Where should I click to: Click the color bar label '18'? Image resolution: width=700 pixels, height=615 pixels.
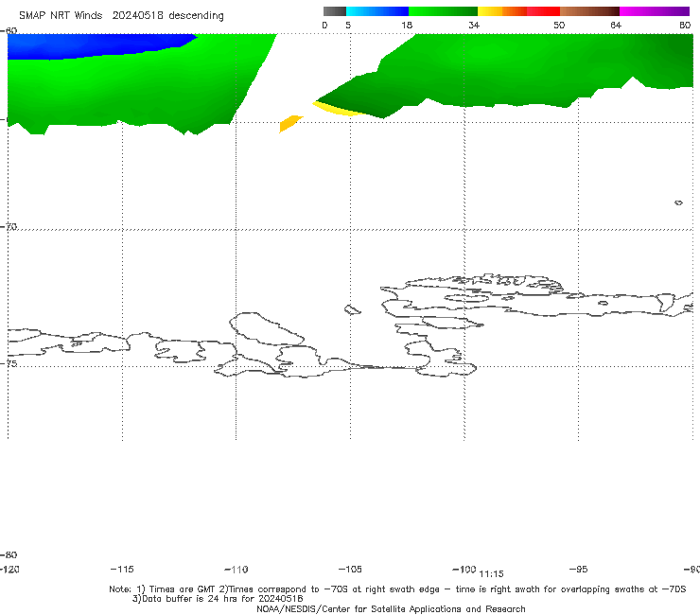click(x=407, y=25)
